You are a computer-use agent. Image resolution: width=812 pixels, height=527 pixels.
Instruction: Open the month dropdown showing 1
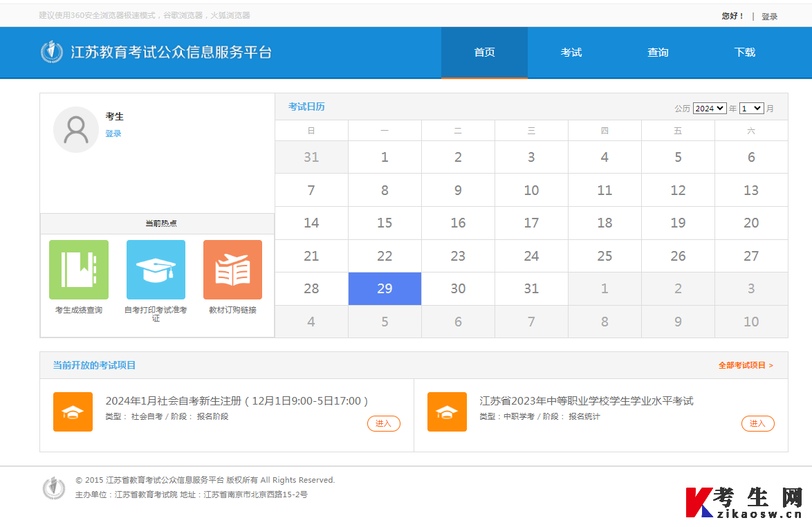751,108
